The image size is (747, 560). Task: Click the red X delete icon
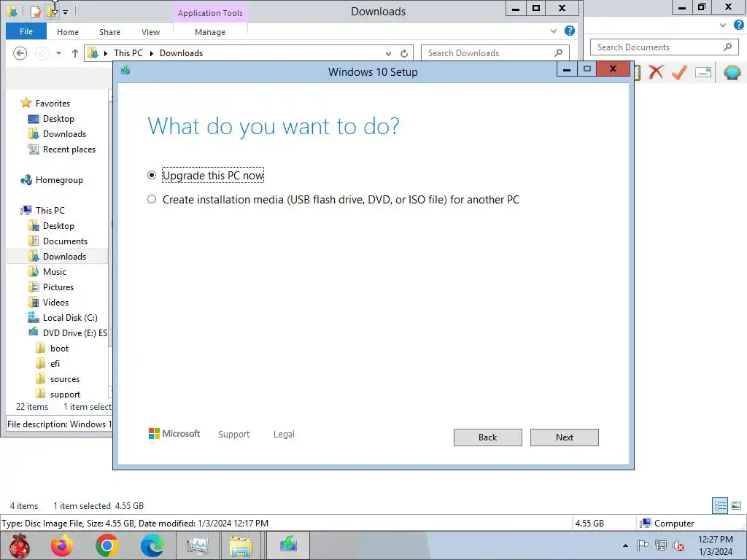pyautogui.click(x=656, y=72)
